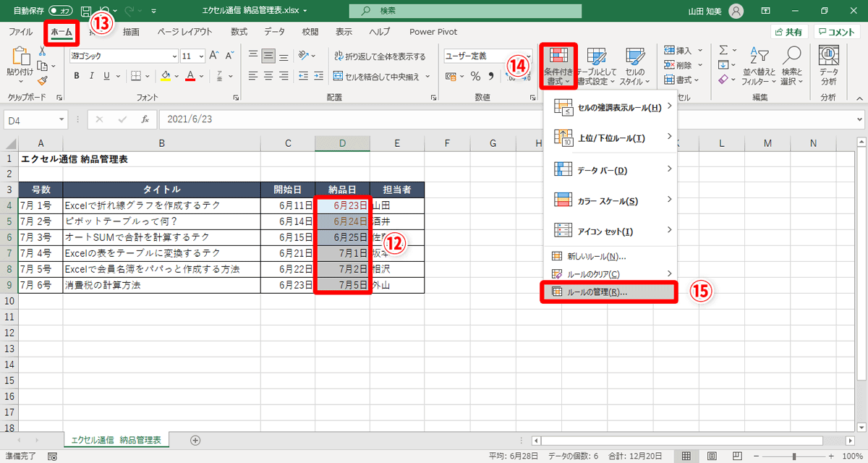Click Format (書式) cells button
The width and height of the screenshot is (868, 463).
(677, 80)
